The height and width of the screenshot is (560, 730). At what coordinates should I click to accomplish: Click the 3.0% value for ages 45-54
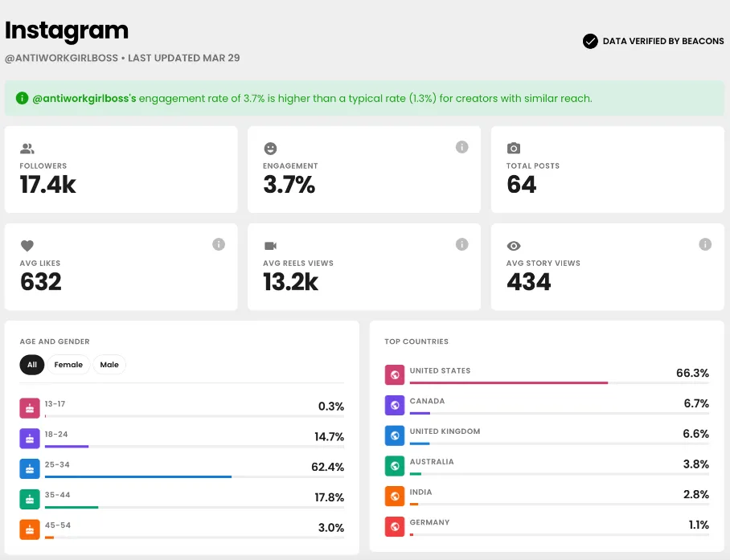point(331,528)
